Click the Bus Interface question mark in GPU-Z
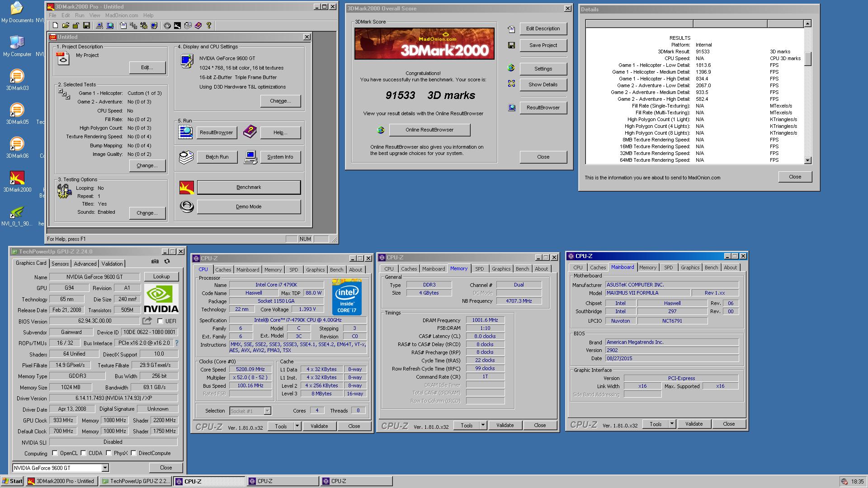 coord(177,343)
